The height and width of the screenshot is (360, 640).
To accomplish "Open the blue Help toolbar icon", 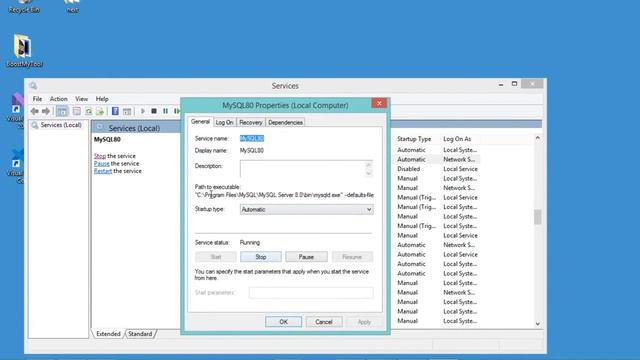I will point(116,111).
